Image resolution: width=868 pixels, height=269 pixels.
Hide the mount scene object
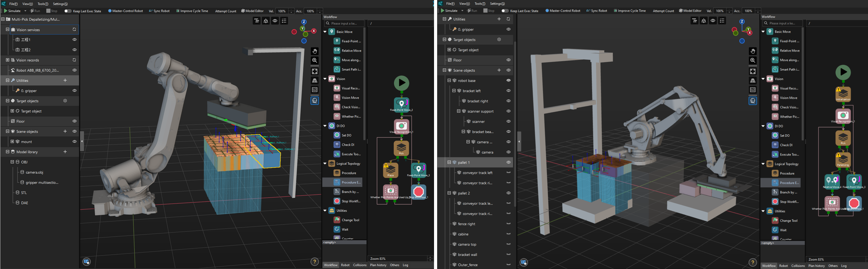(x=75, y=142)
